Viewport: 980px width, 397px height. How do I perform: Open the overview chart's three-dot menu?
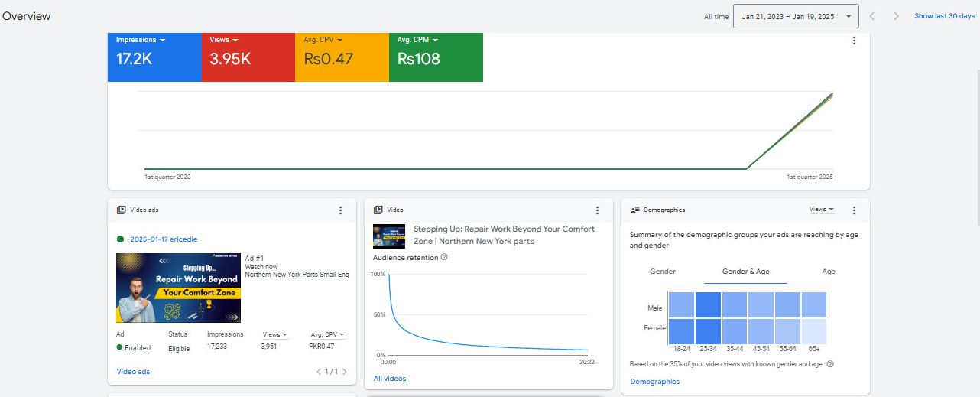pos(855,41)
